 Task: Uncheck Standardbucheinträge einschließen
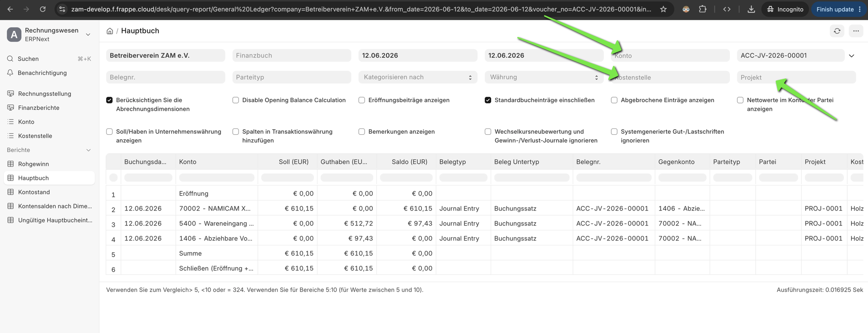[488, 100]
